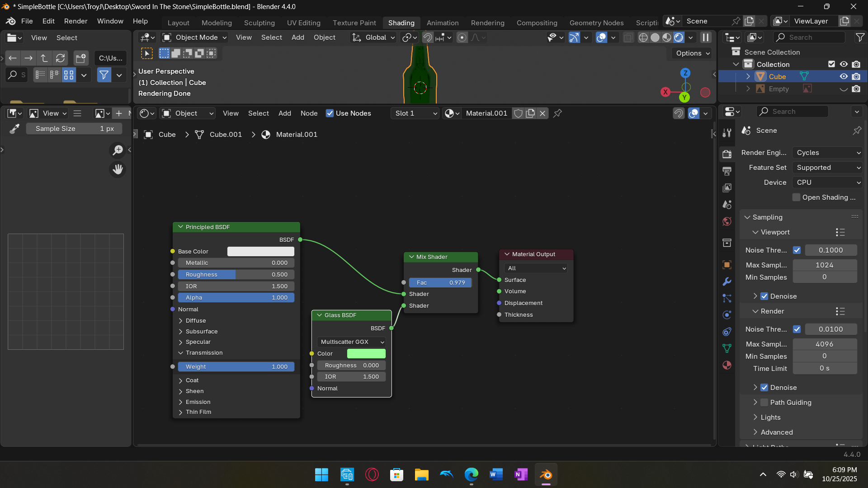Open the Slot 1 dropdown
The height and width of the screenshot is (488, 868).
(415, 113)
